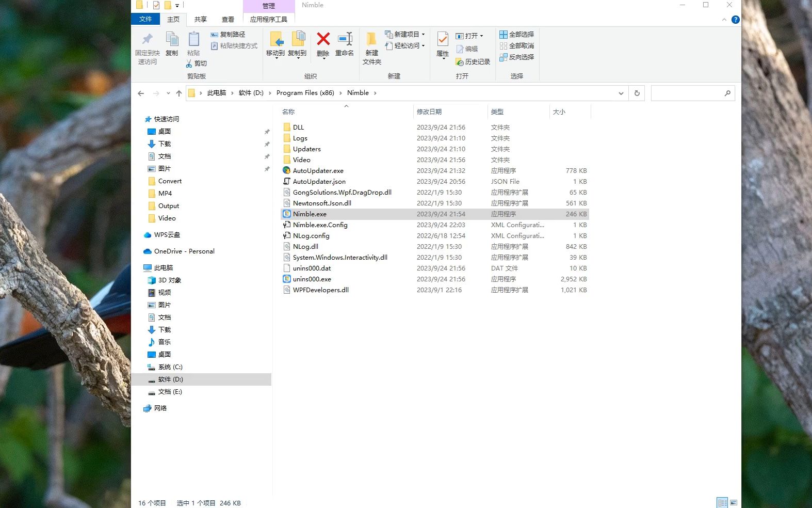
Task: Switch to large icons view in status bar
Action: point(734,503)
